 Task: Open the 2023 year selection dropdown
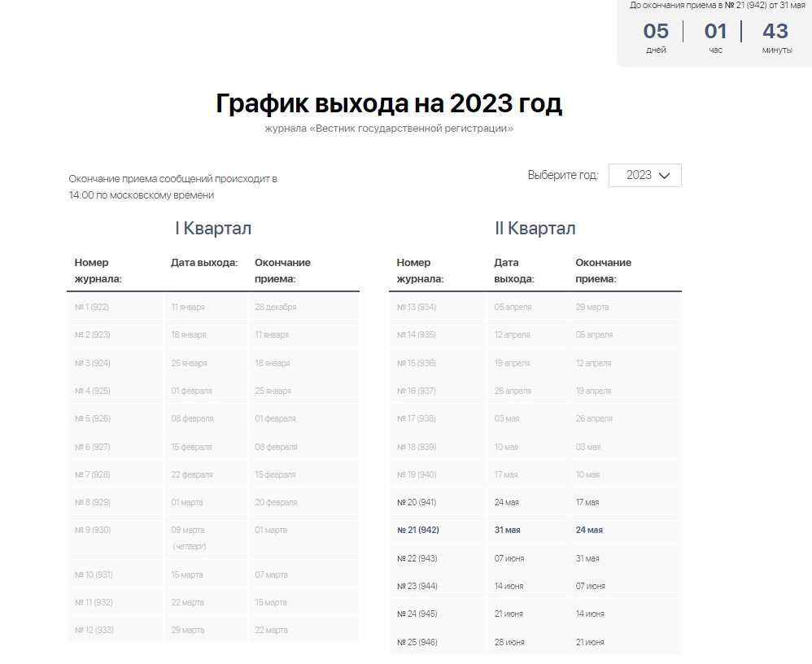[644, 175]
